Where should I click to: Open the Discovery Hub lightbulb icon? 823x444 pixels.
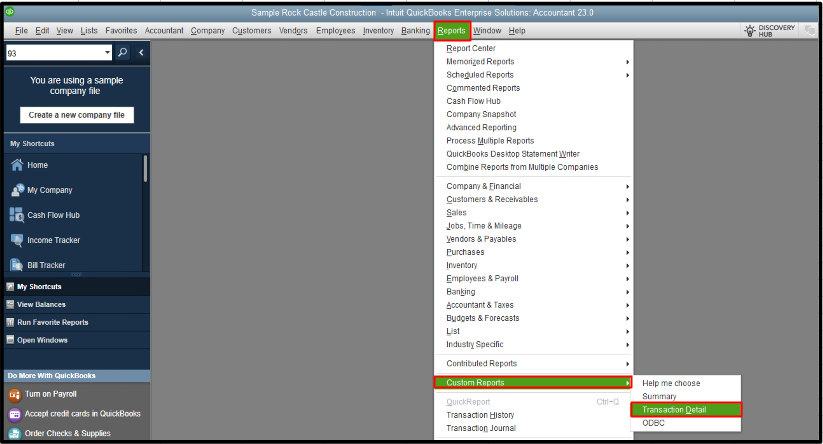tap(750, 30)
